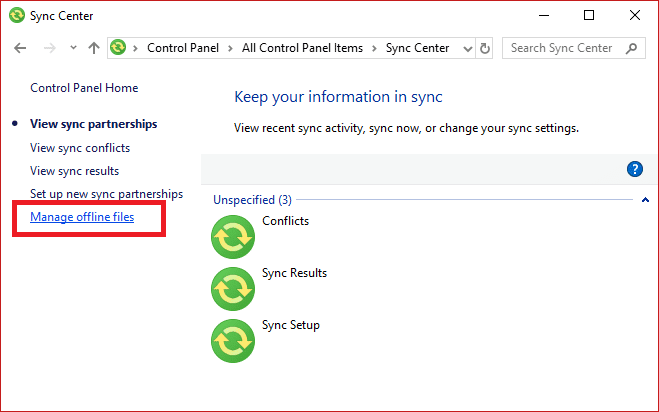The height and width of the screenshot is (412, 659).
Task: Open the Conflicts sync icon
Action: pos(233,237)
